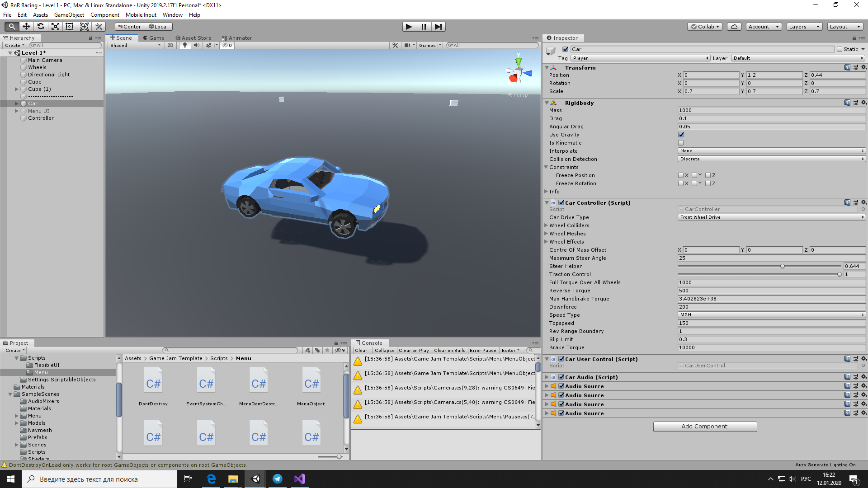Image resolution: width=868 pixels, height=488 pixels.
Task: Toggle Error Pause in Console
Action: click(x=483, y=350)
